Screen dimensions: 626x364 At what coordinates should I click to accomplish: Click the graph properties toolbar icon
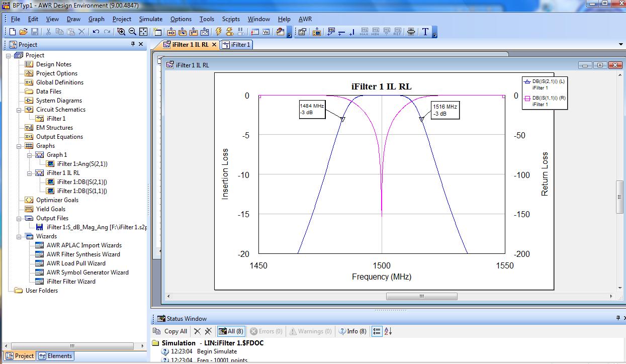coord(302,32)
